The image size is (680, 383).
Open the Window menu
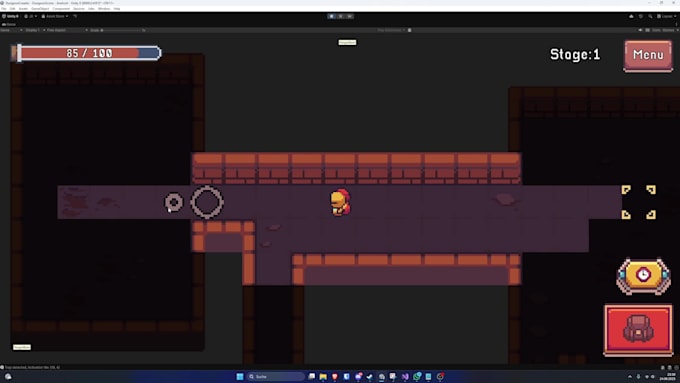pyautogui.click(x=104, y=9)
